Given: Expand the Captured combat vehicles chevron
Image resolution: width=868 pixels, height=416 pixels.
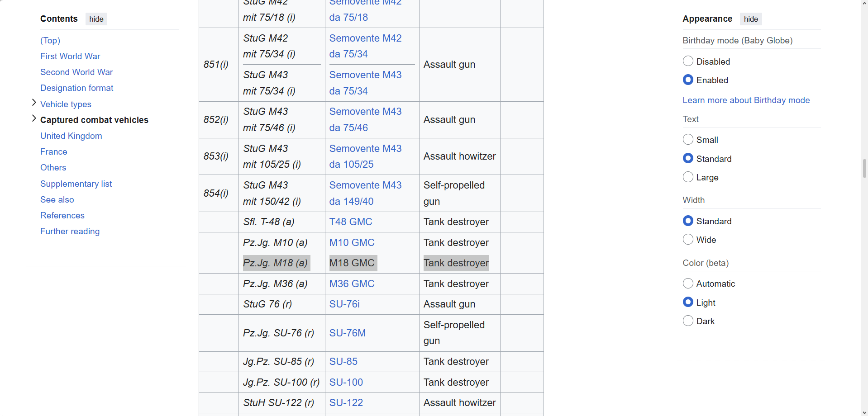Looking at the screenshot, I should [34, 118].
